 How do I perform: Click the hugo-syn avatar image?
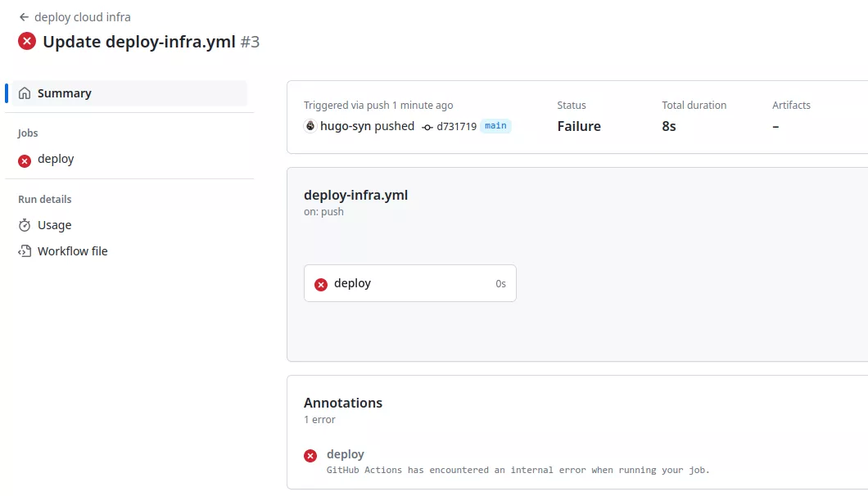click(310, 126)
